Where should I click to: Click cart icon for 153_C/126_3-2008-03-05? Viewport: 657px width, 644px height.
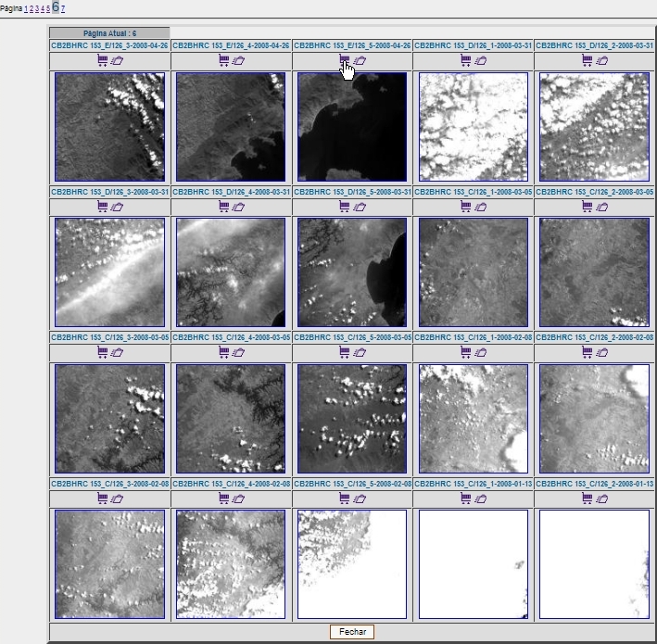click(103, 351)
